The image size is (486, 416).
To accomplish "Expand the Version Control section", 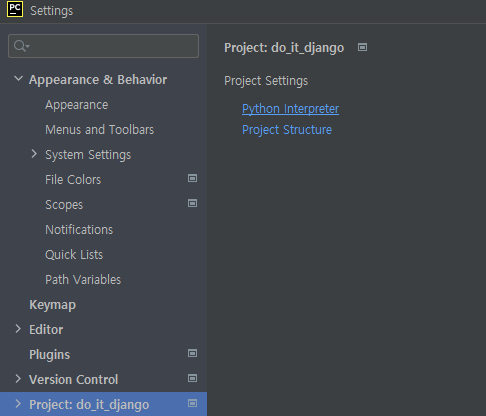I will click(18, 379).
